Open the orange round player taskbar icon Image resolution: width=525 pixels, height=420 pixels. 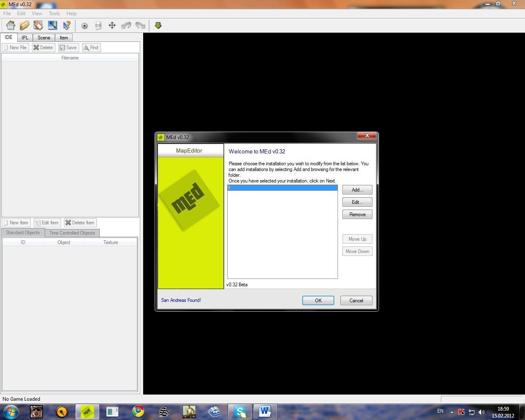click(62, 411)
